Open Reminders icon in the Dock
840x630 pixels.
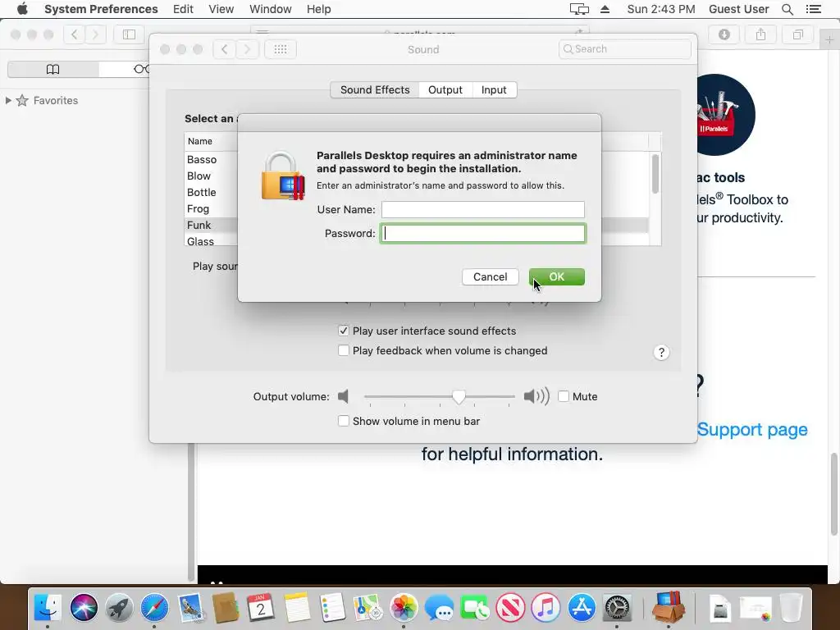pyautogui.click(x=332, y=608)
